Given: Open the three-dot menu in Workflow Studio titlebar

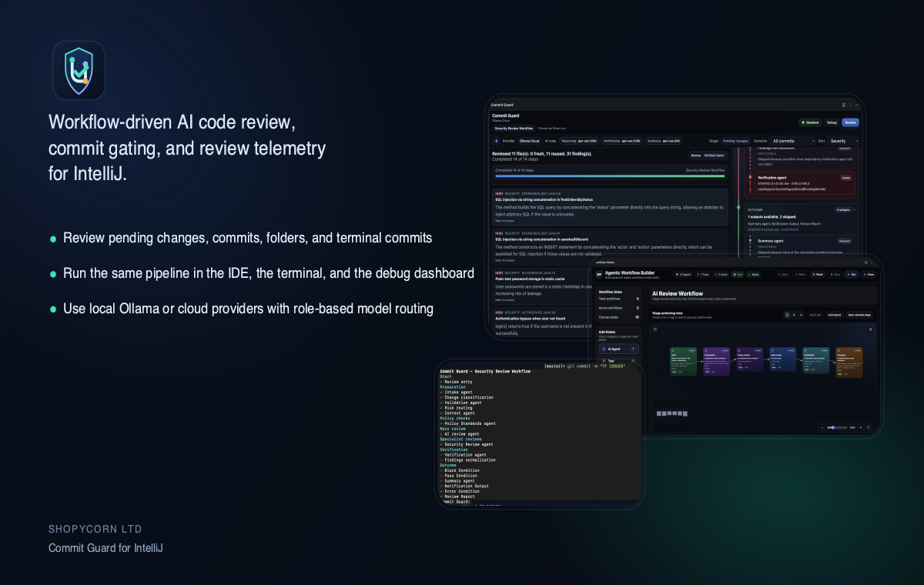Looking at the screenshot, I should (869, 264).
